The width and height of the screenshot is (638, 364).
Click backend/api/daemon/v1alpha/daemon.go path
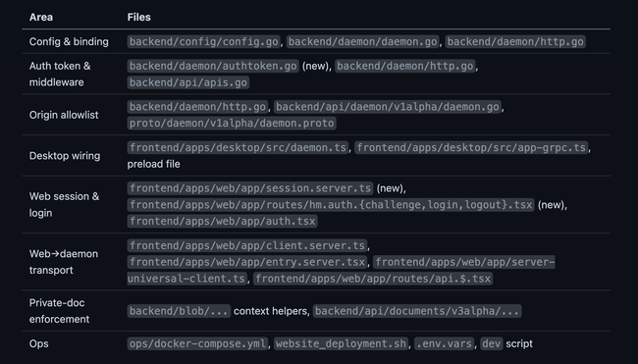pyautogui.click(x=388, y=107)
